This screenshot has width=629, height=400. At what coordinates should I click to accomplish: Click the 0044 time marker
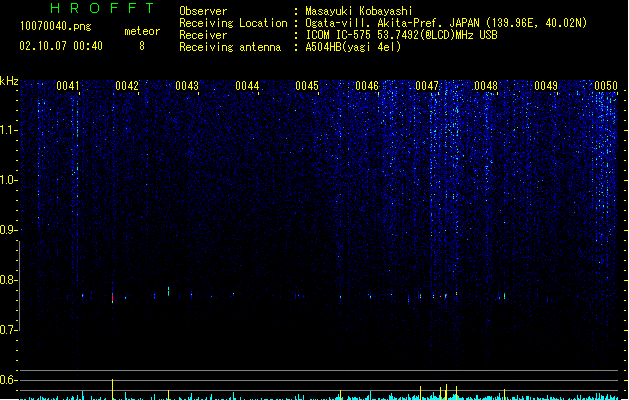247,86
